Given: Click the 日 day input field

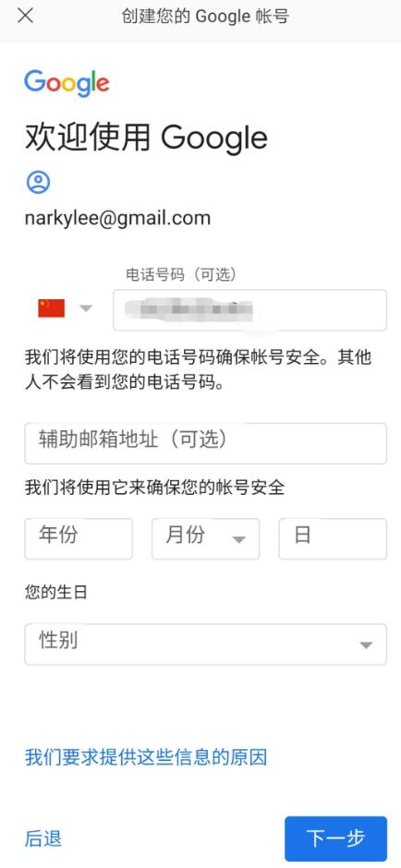Looking at the screenshot, I should [x=333, y=538].
